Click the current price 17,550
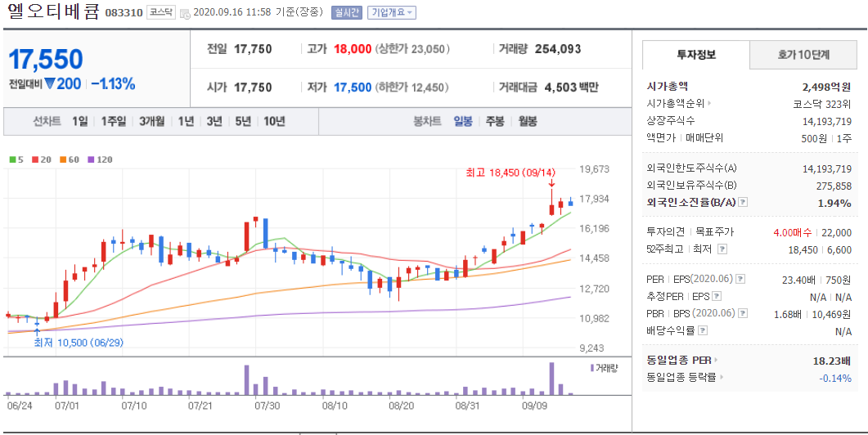The width and height of the screenshot is (868, 435). pyautogui.click(x=46, y=59)
